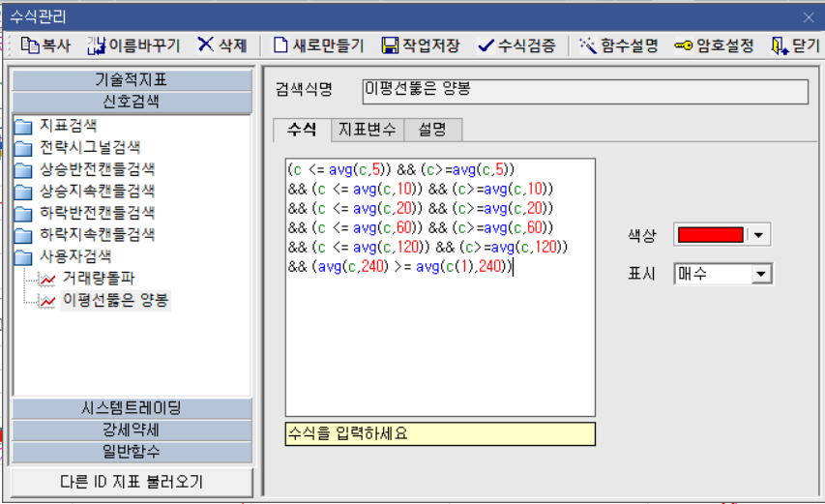Click the red color swatch

(709, 235)
